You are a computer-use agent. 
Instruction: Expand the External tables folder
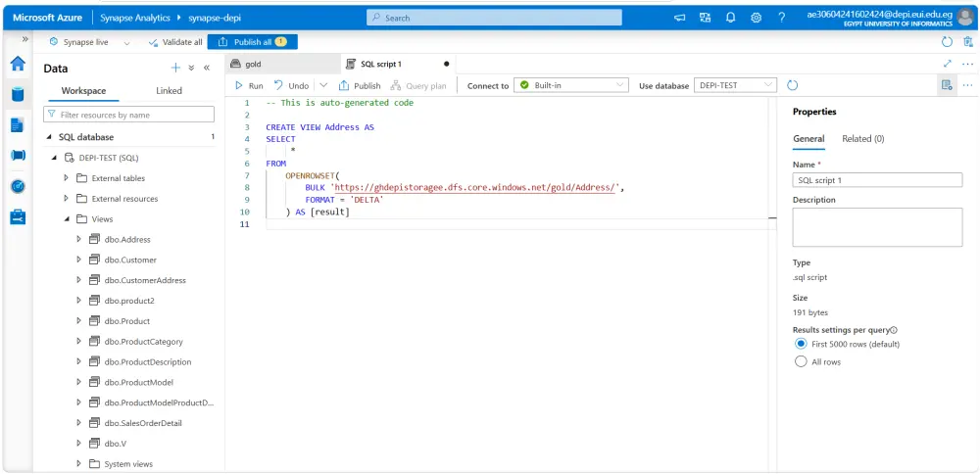67,178
